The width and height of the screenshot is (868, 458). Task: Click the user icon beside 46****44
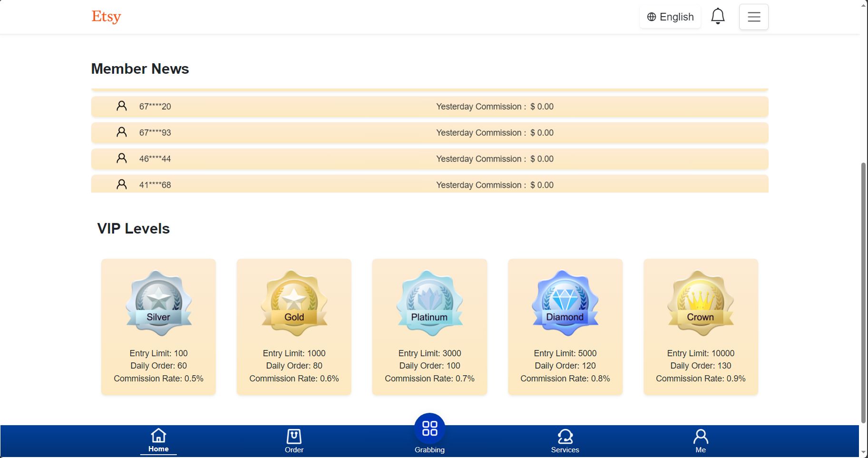point(122,159)
